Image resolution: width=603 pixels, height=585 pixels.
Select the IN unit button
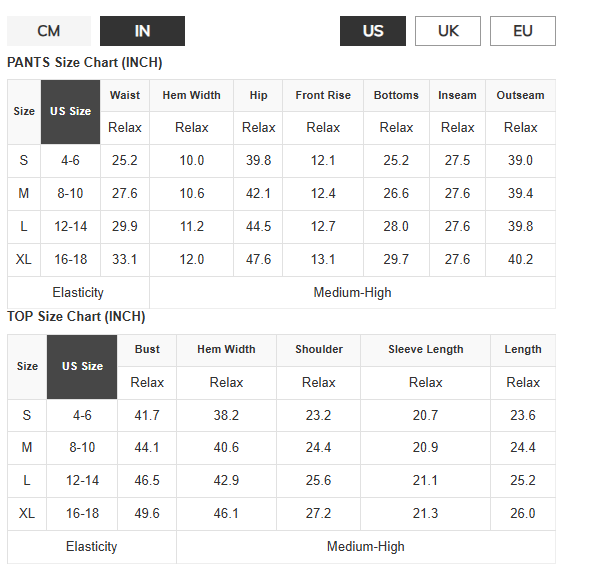point(142,31)
